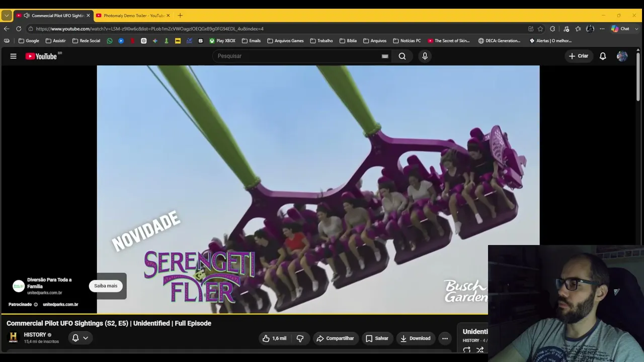Open browser extensions puzzle icon

click(x=552, y=29)
